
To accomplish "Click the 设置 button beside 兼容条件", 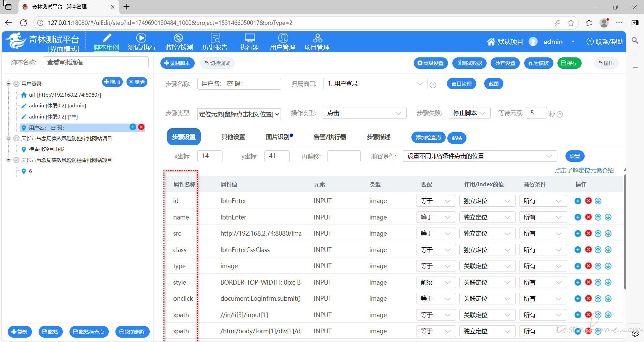I will pyautogui.click(x=575, y=156).
